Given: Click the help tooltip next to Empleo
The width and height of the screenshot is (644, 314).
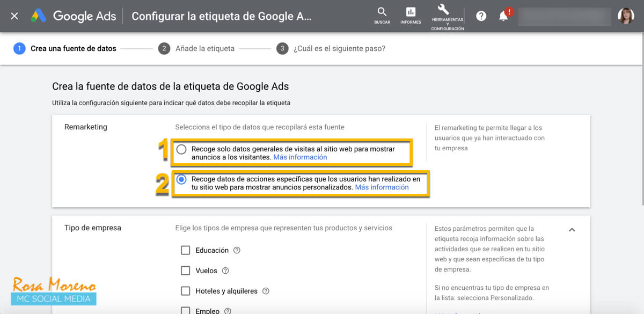Looking at the screenshot, I should pyautogui.click(x=227, y=310).
